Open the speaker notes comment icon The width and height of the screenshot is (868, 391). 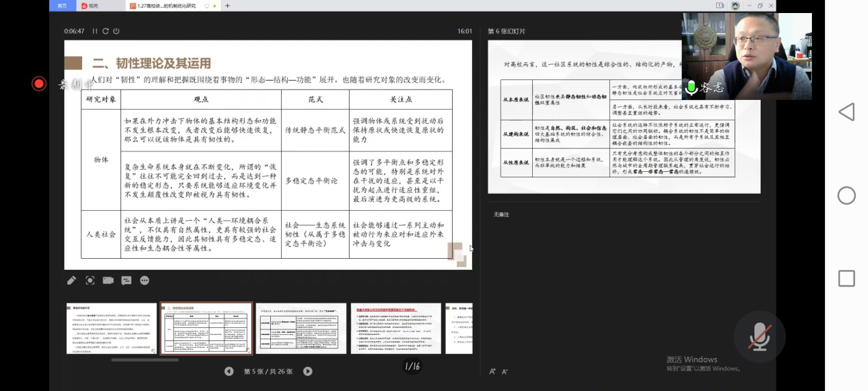[127, 280]
